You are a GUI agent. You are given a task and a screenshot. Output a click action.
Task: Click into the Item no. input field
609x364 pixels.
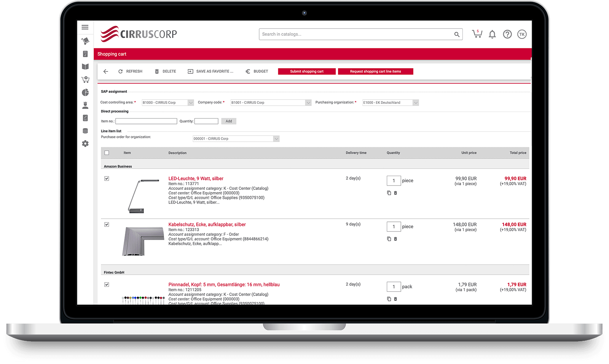click(146, 121)
